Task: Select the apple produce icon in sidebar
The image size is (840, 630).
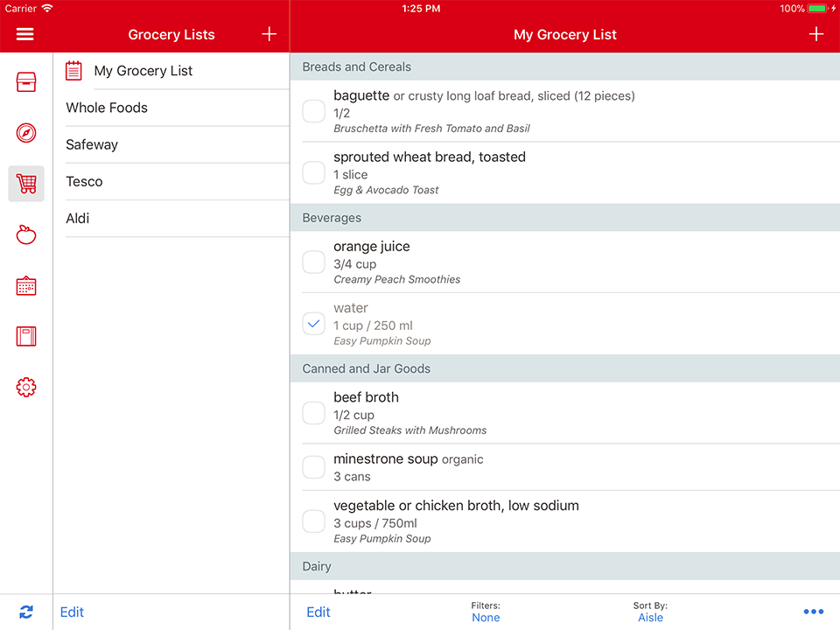Action: click(x=25, y=234)
